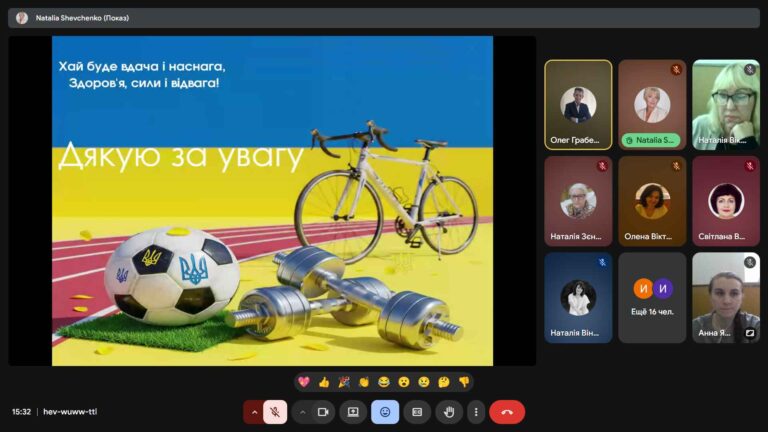
Task: Click Олег Грабе... round avatar photo
Action: 578,105
